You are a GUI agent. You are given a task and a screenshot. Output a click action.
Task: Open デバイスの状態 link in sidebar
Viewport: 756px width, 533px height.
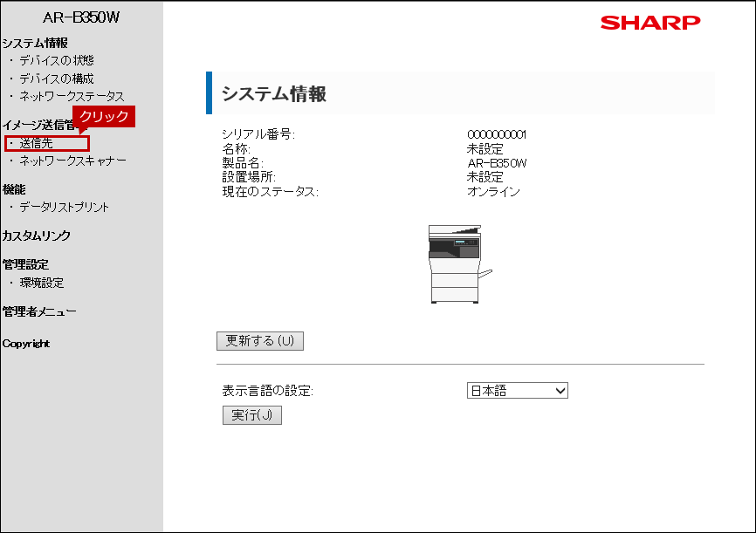tap(57, 61)
